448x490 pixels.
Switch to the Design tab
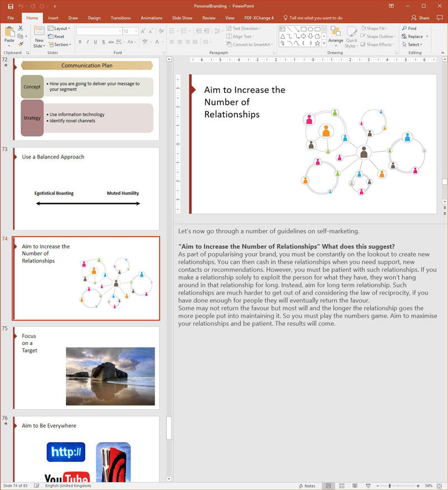94,18
